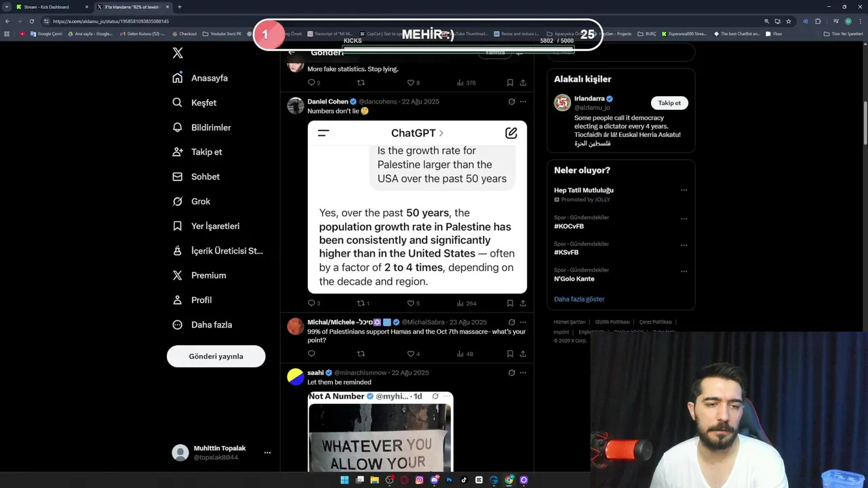Click Daha fazla göster link
The image size is (868, 488).
point(579,299)
